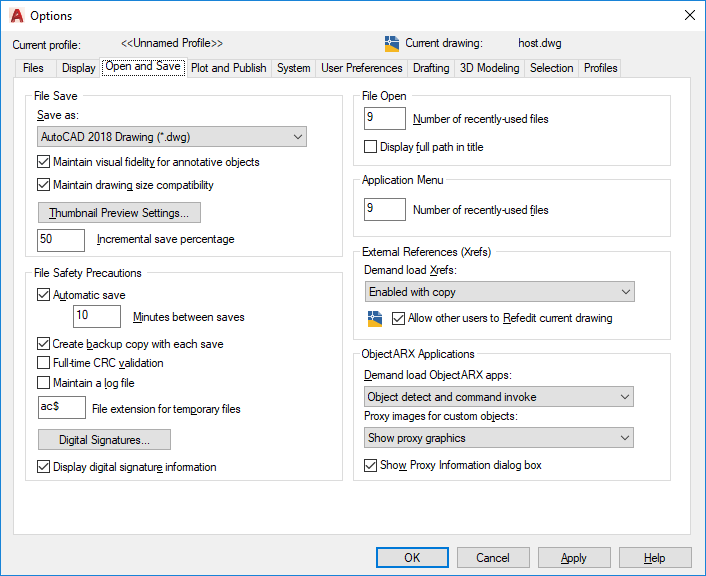The image size is (706, 576).
Task: Go to the User Preferences tab
Action: tap(362, 68)
